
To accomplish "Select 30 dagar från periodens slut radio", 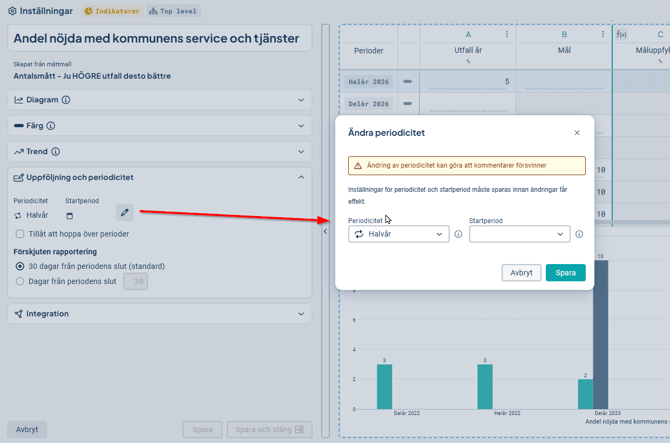I will tap(20, 266).
